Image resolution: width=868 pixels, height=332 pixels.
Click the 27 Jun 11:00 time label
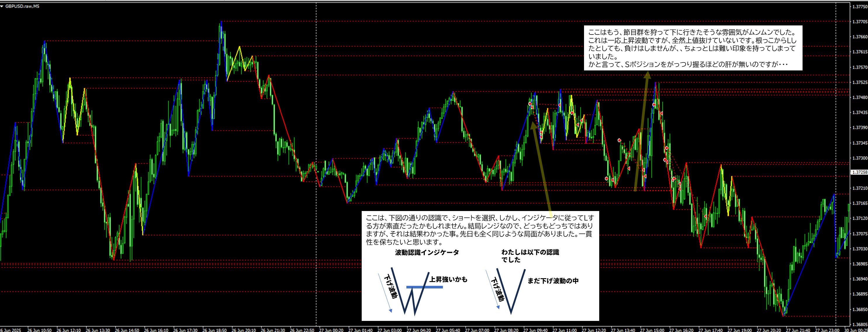pos(564,330)
